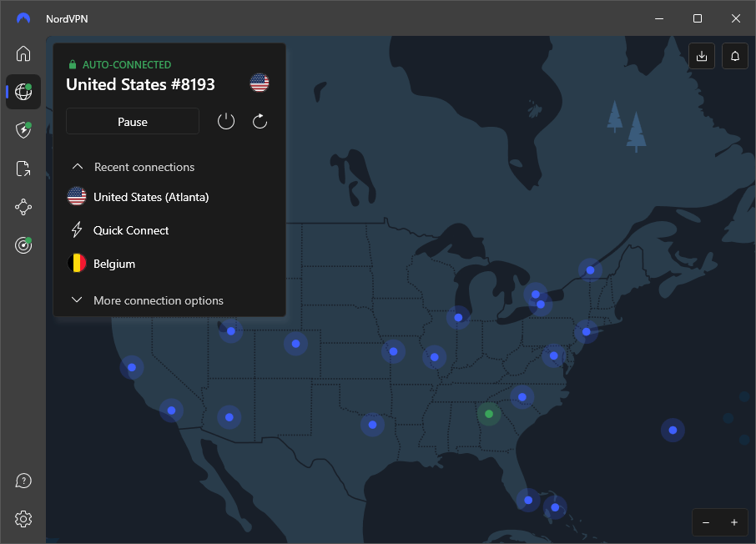Viewport: 756px width, 544px height.
Task: Maximize the NordVPN window
Action: pos(698,18)
